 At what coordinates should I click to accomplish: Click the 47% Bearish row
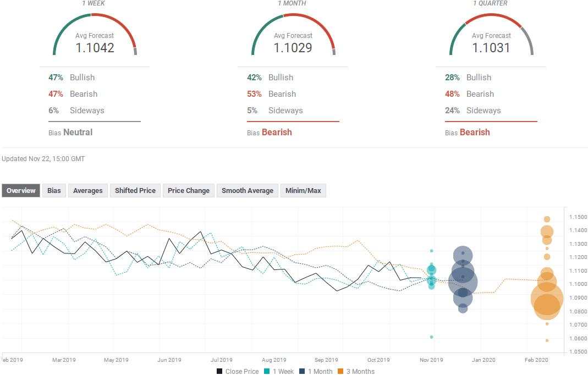[x=73, y=93]
